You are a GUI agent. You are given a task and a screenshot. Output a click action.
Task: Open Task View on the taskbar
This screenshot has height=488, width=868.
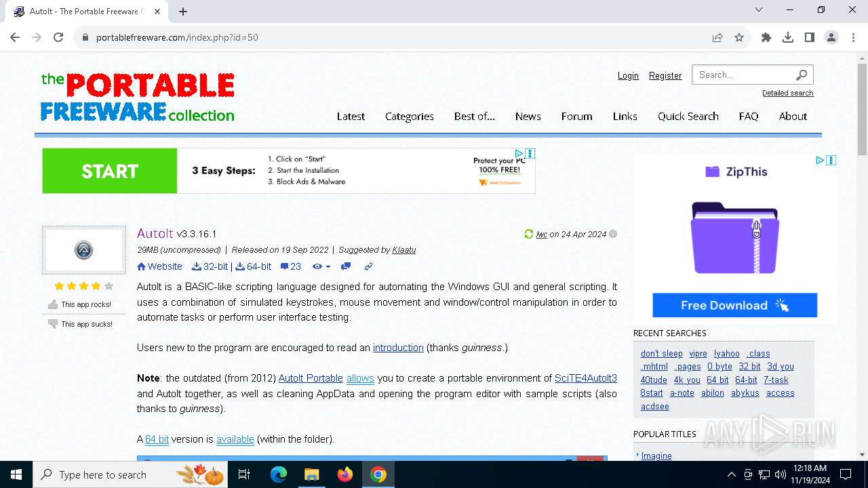pos(244,474)
